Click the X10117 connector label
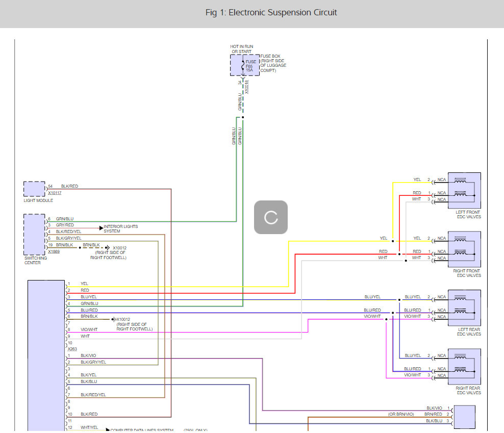This screenshot has width=504, height=433. tap(55, 193)
